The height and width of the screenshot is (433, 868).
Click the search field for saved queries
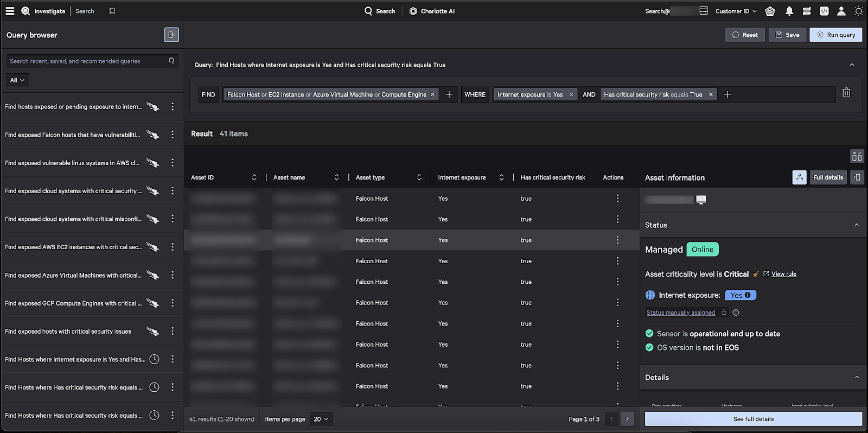(92, 61)
